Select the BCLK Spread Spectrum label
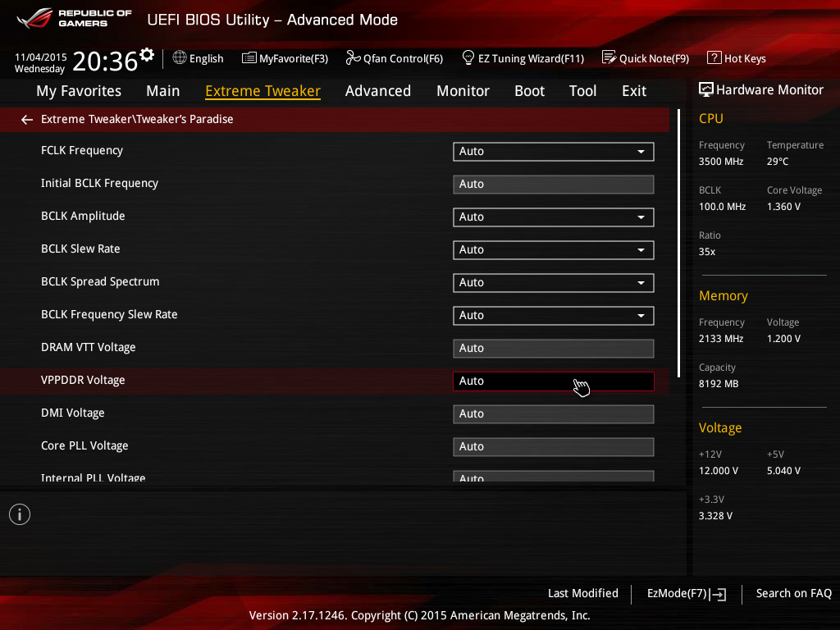Image resolution: width=840 pixels, height=630 pixels. tap(100, 282)
